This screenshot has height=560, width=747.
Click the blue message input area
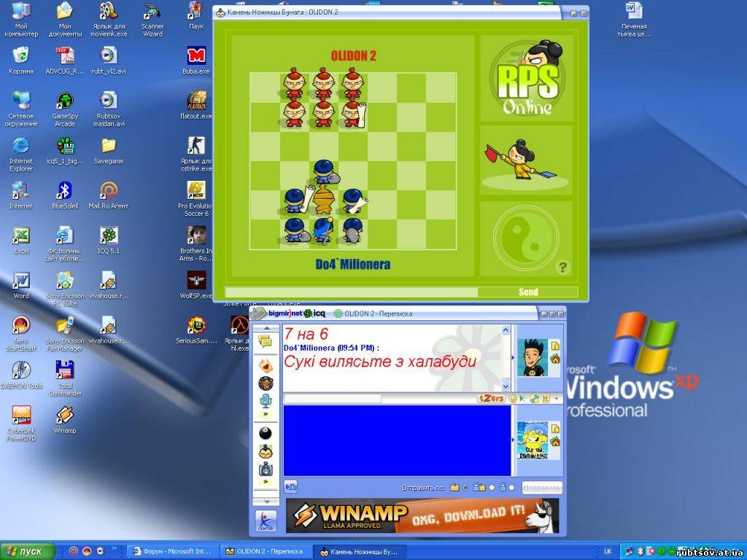pos(397,440)
